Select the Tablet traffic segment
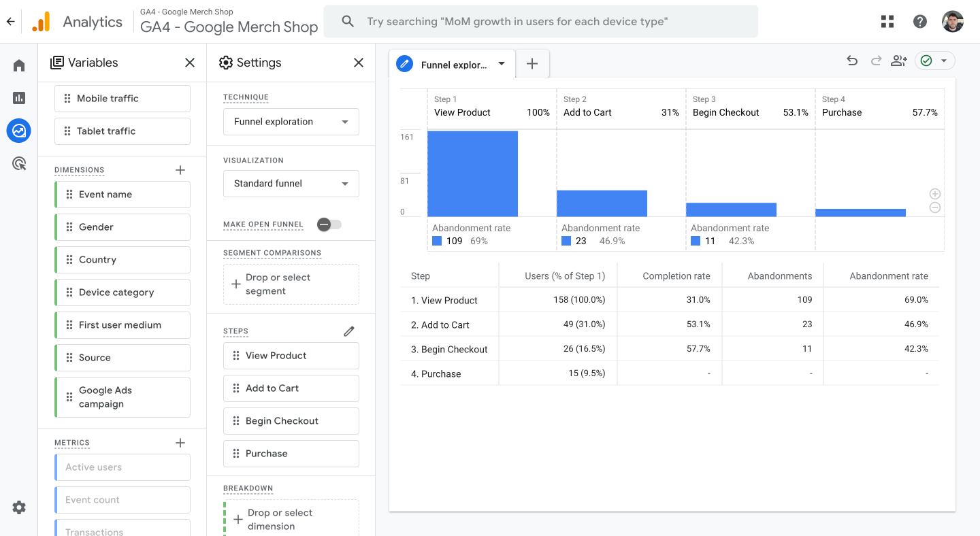 (122, 131)
